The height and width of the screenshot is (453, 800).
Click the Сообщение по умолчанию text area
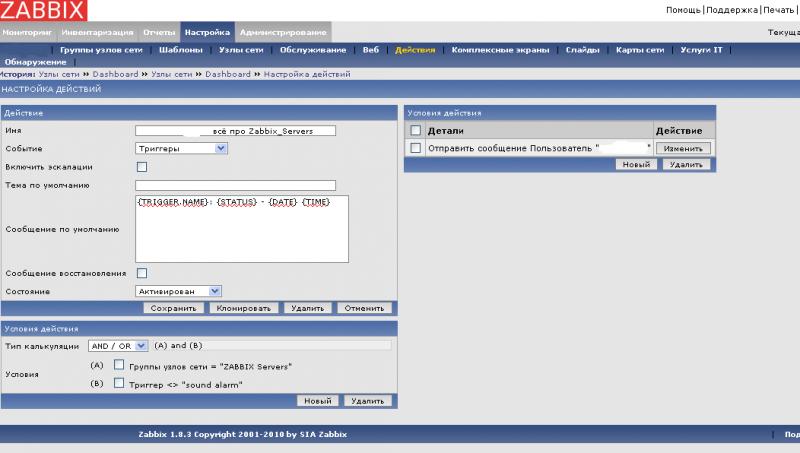point(242,229)
